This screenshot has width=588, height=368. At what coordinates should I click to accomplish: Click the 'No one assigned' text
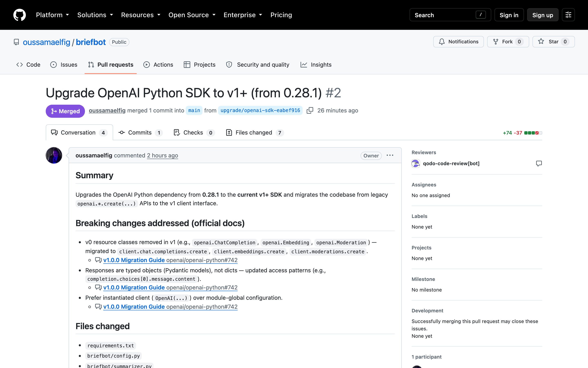pos(431,195)
